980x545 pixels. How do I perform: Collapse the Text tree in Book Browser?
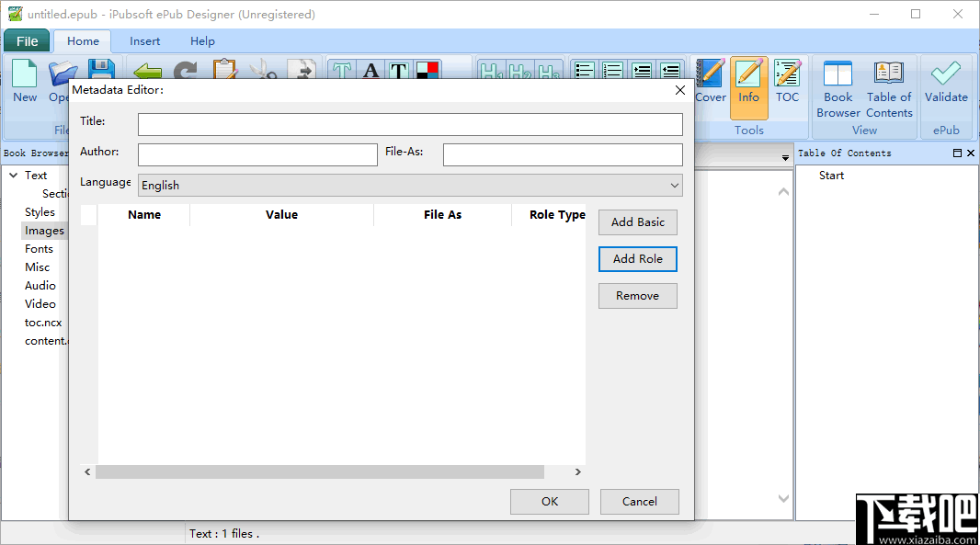click(x=13, y=175)
